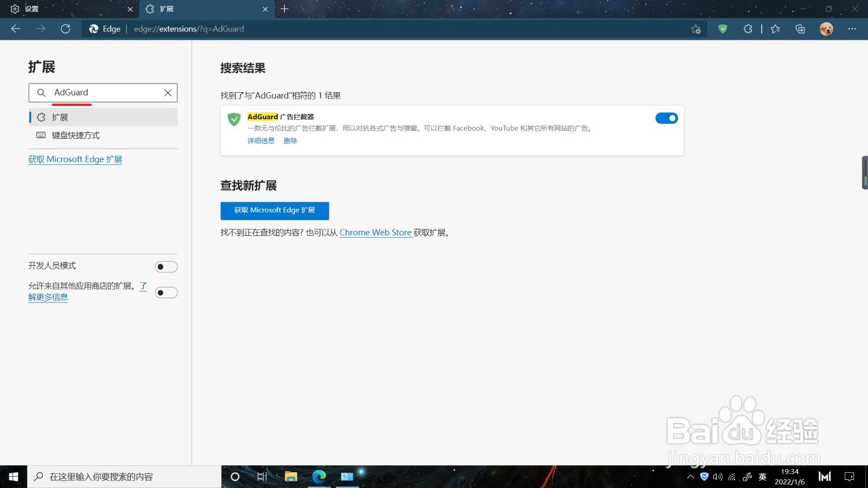868x488 pixels.
Task: Click the AdGuard 广告拦截器 extension title
Action: pos(280,117)
